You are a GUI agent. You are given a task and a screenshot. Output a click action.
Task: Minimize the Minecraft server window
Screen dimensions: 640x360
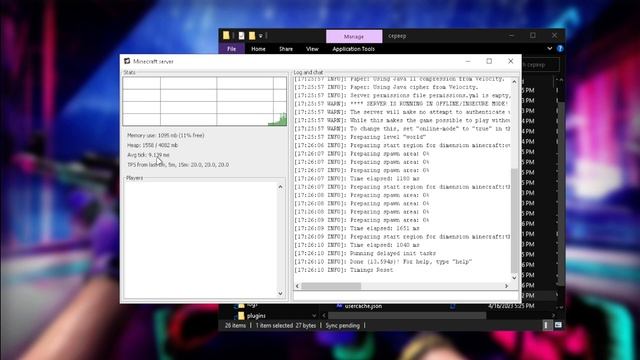tap(468, 61)
